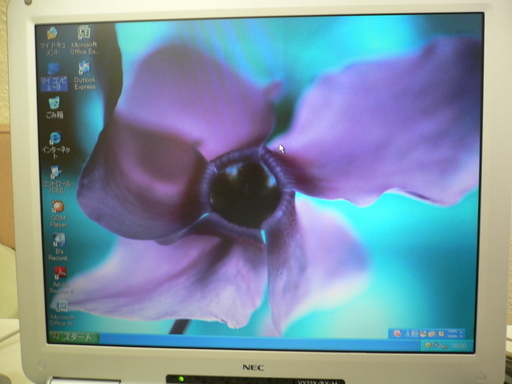Toggle the IME conversion mode (般) button

coord(415,334)
